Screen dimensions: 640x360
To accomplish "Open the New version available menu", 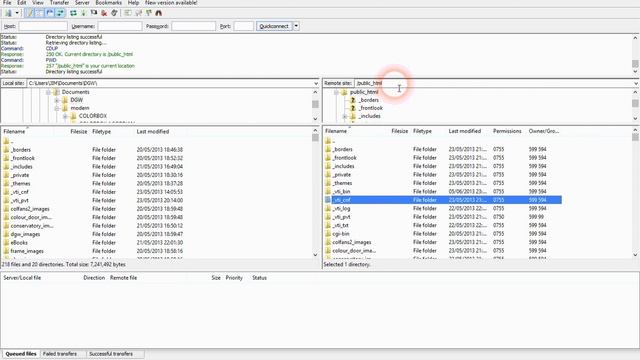I will tap(171, 2).
